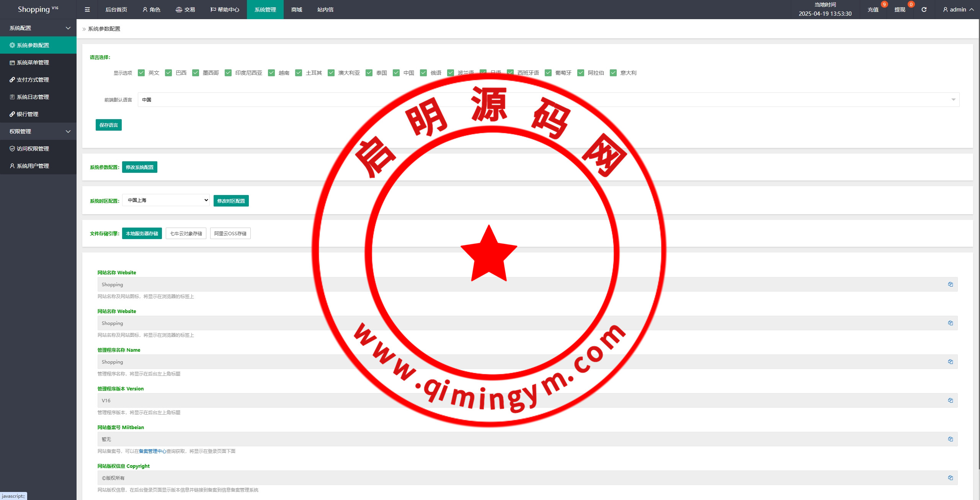Click the copy icon for Version field
Viewport: 980px width, 500px height.
950,400
